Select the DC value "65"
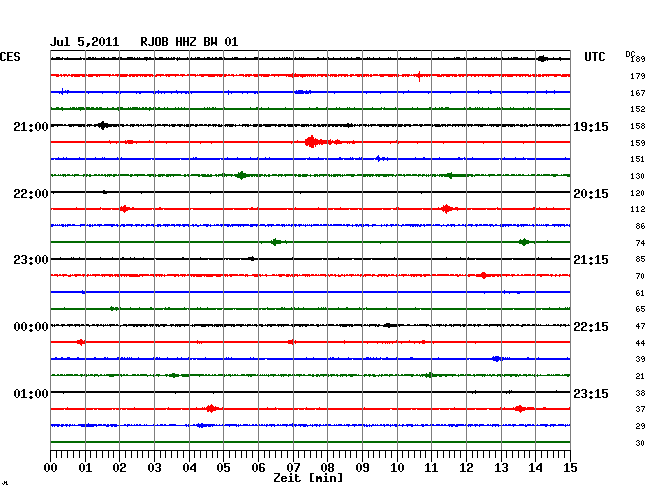Viewport: 650px width, 494px height. [x=640, y=309]
